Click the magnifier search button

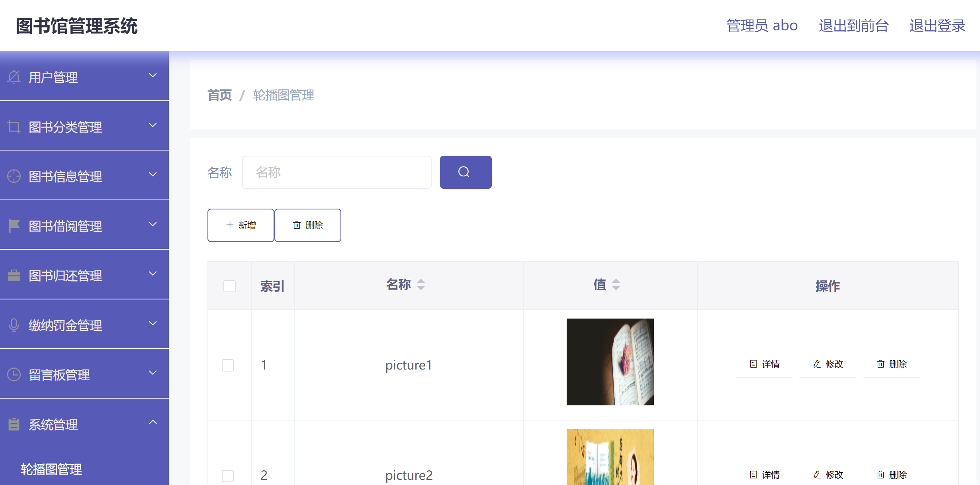click(466, 172)
